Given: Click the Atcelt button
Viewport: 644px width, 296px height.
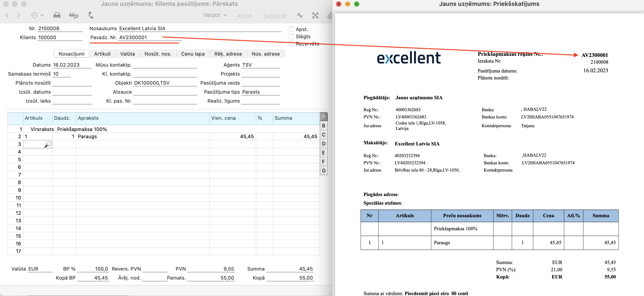Looking at the screenshot, I should (245, 16).
